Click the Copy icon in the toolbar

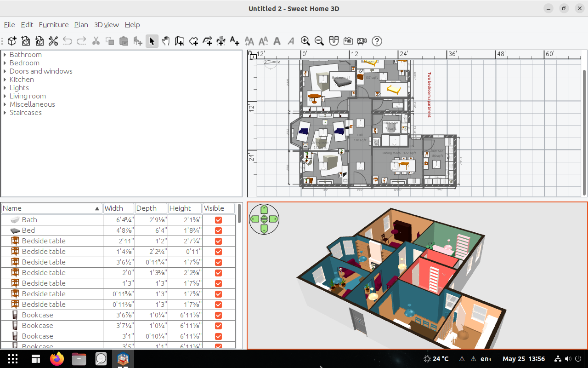(110, 41)
